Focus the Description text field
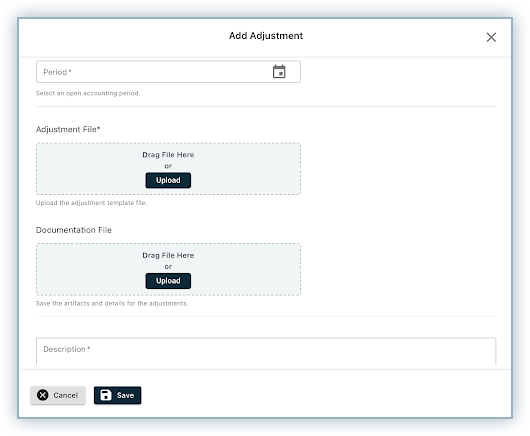530x436 pixels. (x=266, y=351)
